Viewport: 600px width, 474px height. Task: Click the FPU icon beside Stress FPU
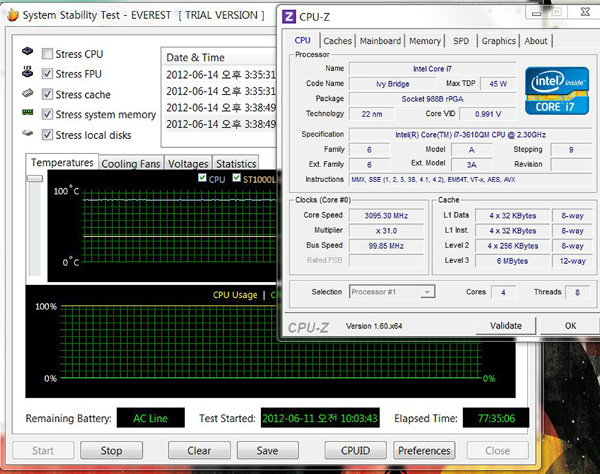[x=27, y=72]
